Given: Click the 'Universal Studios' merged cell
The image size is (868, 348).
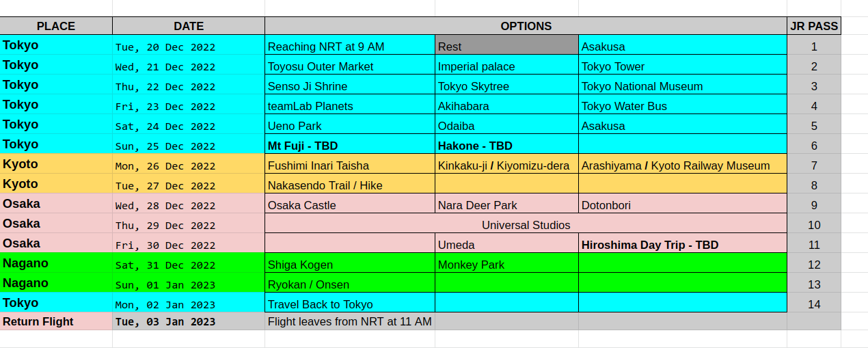Looking at the screenshot, I should coord(526,225).
